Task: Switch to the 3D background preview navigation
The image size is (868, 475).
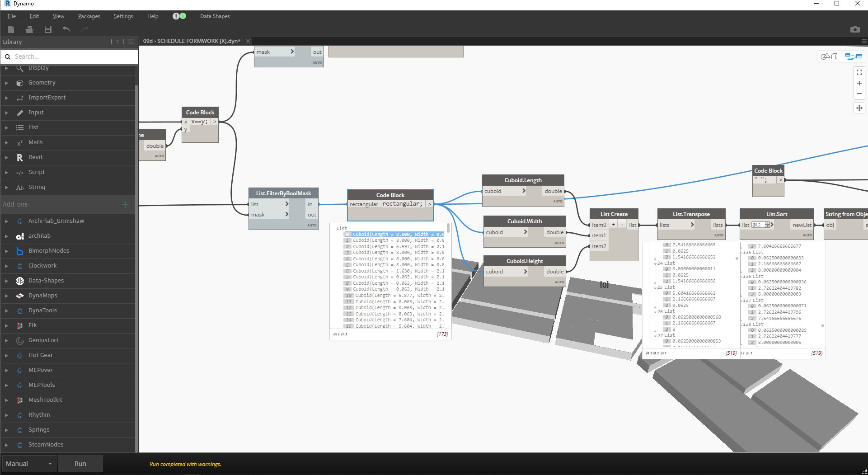Action: (x=829, y=56)
